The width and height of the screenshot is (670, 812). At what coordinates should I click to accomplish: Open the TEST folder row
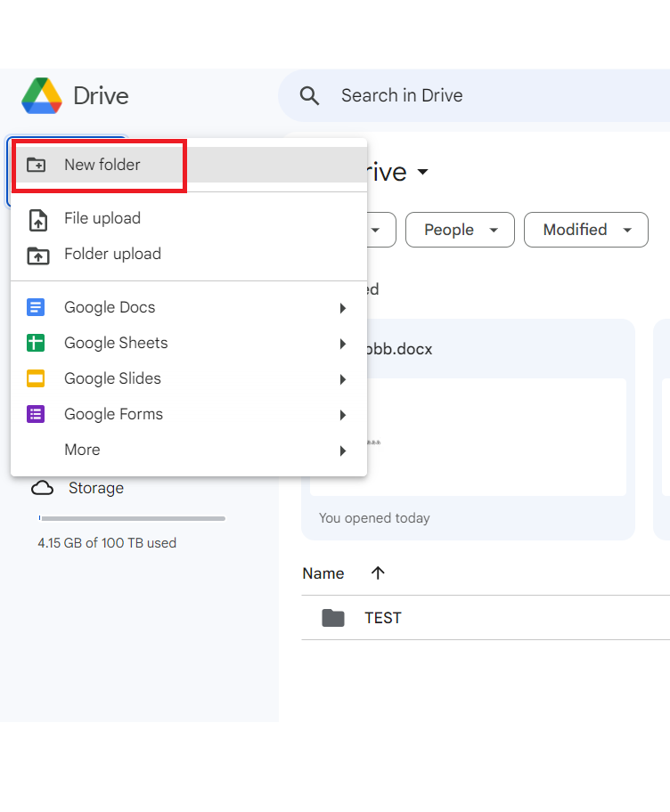click(x=486, y=618)
